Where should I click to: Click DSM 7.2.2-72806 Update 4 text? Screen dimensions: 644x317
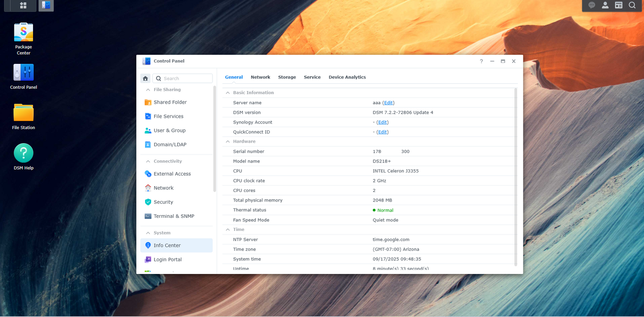pyautogui.click(x=403, y=113)
